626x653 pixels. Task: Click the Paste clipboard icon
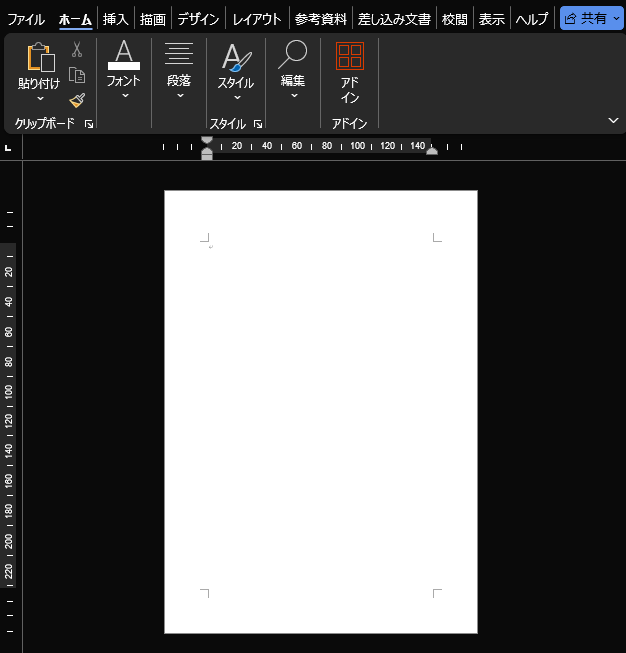click(41, 57)
